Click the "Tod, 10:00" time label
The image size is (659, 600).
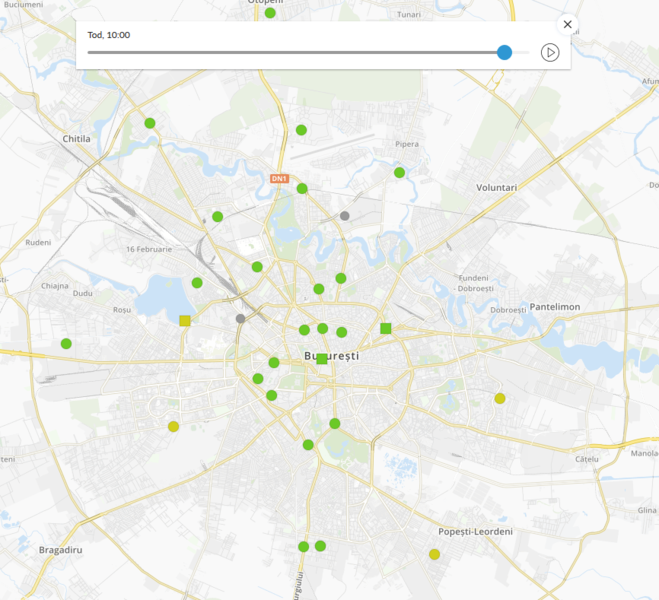[x=109, y=35]
